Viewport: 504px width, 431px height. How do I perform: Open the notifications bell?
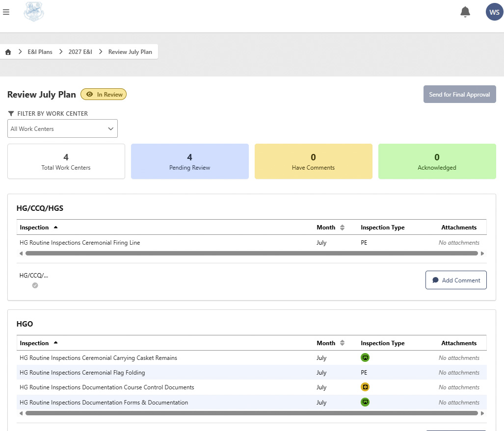[x=465, y=12]
